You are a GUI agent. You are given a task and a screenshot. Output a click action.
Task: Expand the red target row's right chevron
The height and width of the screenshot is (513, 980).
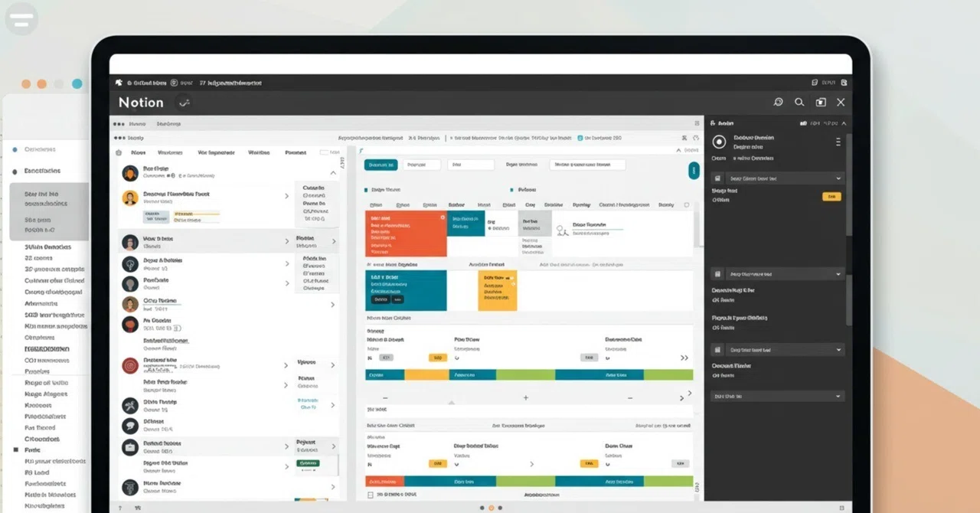pos(287,364)
